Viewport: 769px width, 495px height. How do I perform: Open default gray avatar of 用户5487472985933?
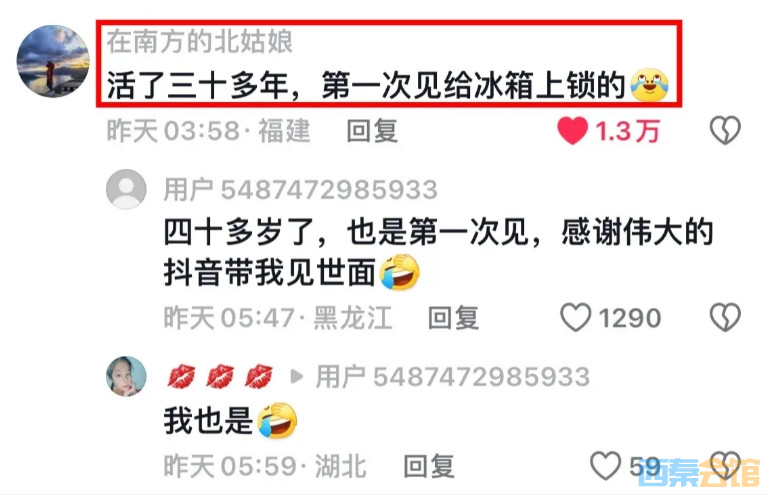126,189
